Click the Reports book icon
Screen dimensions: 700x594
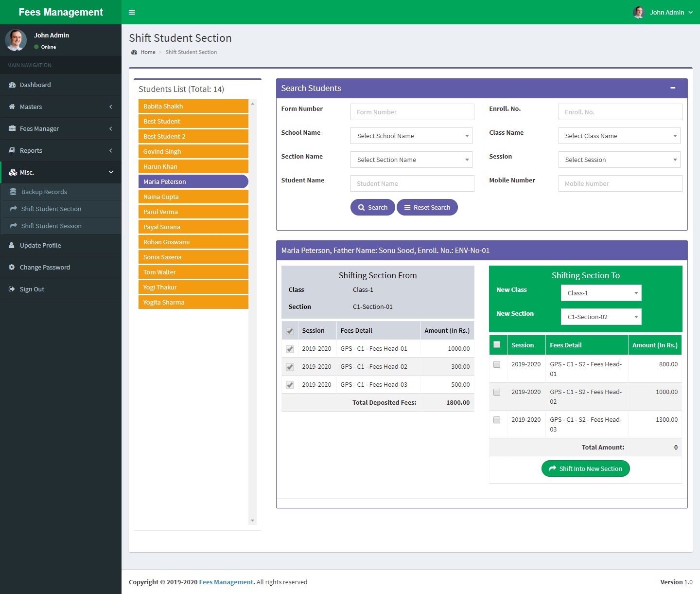(x=12, y=151)
